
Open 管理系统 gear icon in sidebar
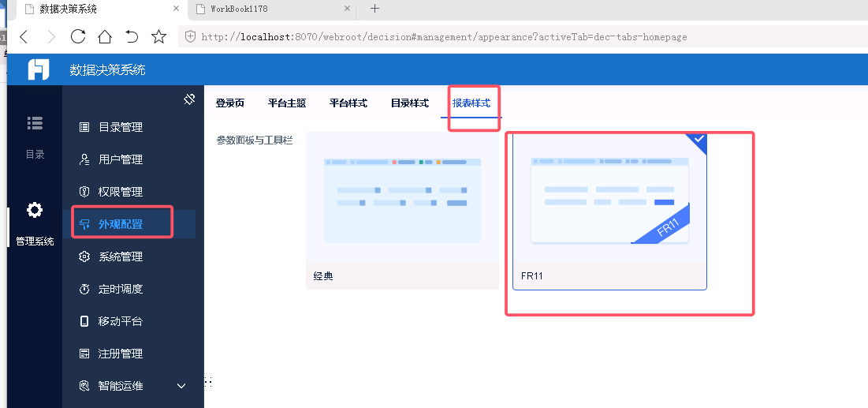click(35, 211)
